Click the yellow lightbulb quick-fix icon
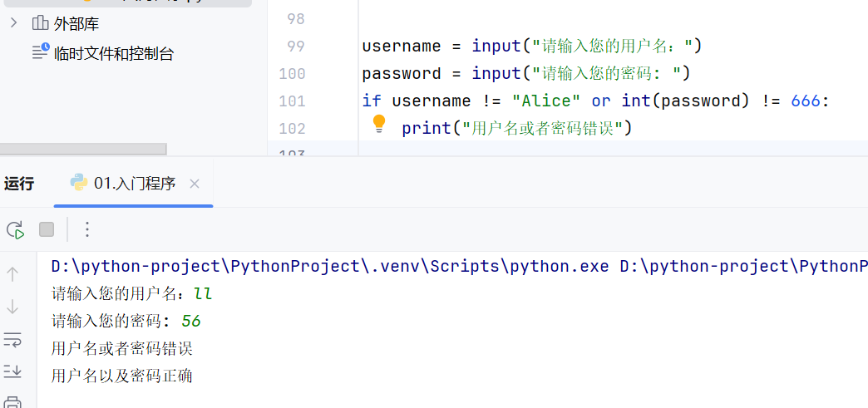 (378, 124)
